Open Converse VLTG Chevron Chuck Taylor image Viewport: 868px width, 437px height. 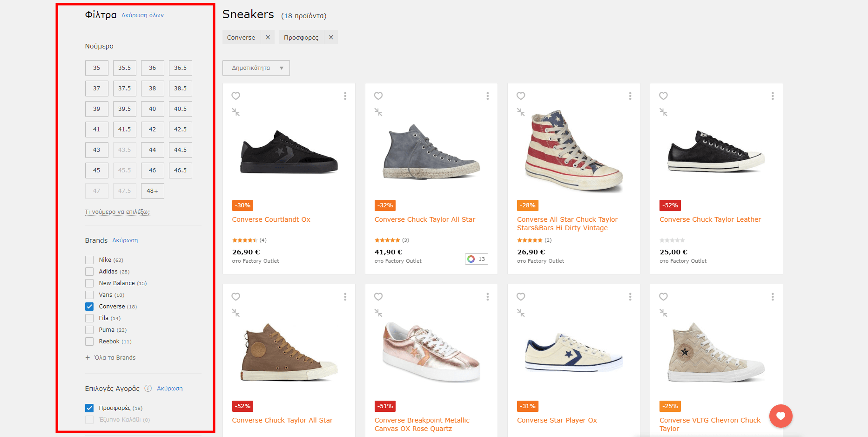click(716, 353)
